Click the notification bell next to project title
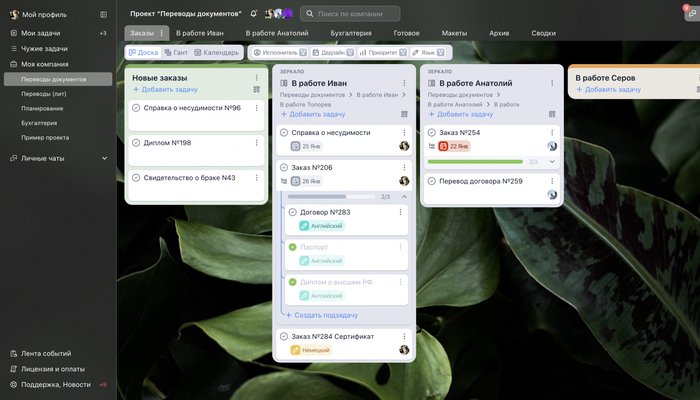 253,14
